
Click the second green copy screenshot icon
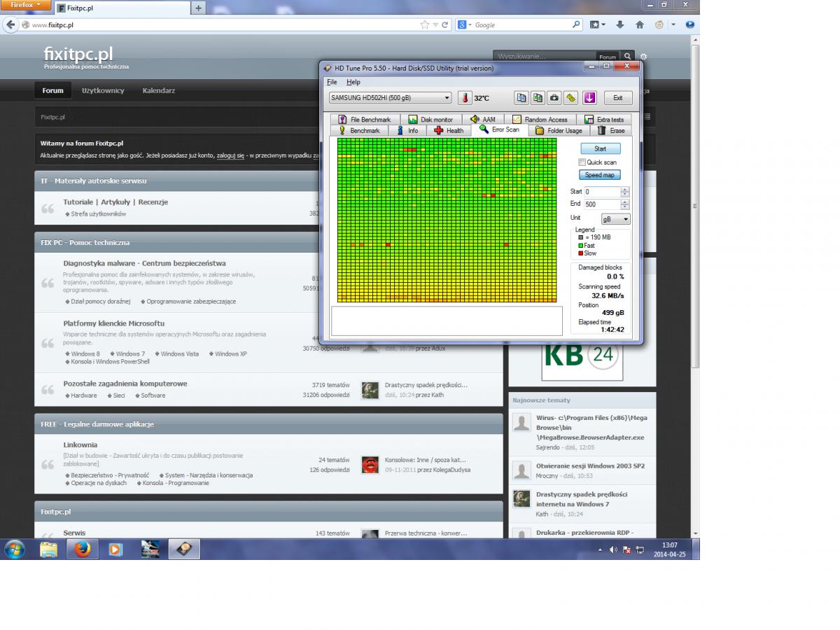[x=538, y=98]
